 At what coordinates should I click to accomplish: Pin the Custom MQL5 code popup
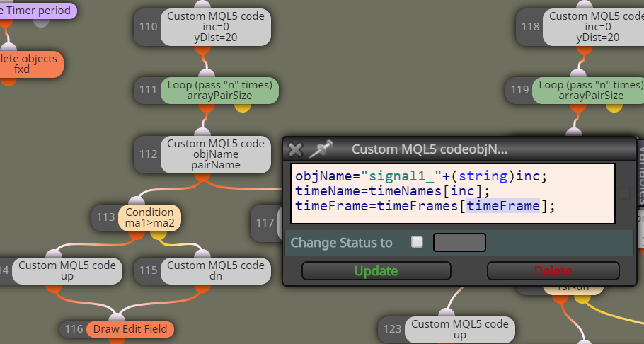tap(321, 149)
